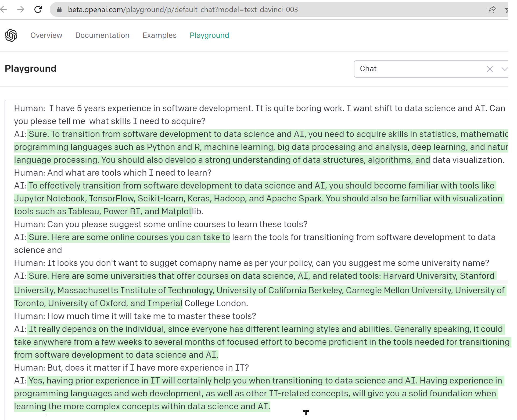Click the question 'How much time it will take me'
This screenshot has width=517, height=420.
135,316
